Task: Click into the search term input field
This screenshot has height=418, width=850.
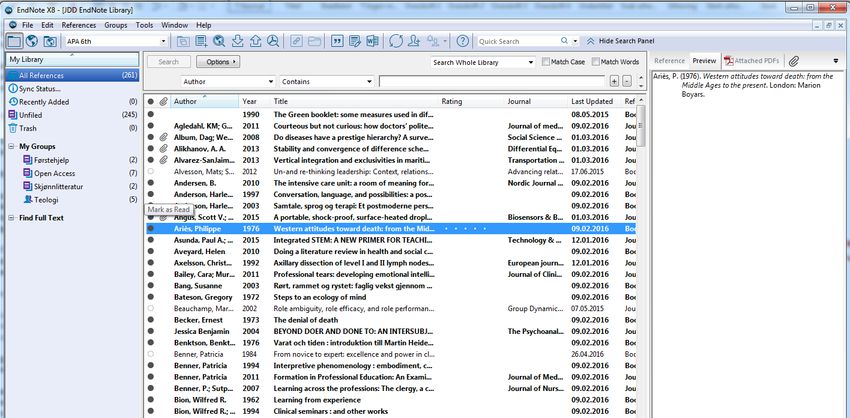Action: (x=492, y=81)
